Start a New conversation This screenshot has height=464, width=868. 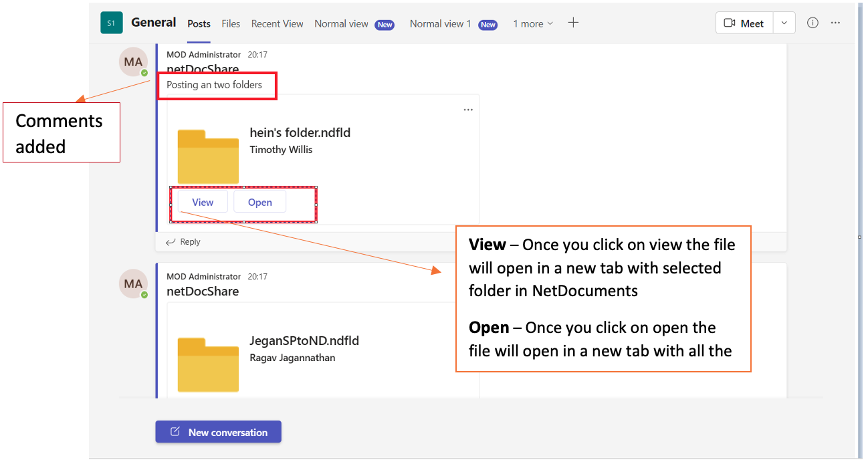point(218,432)
